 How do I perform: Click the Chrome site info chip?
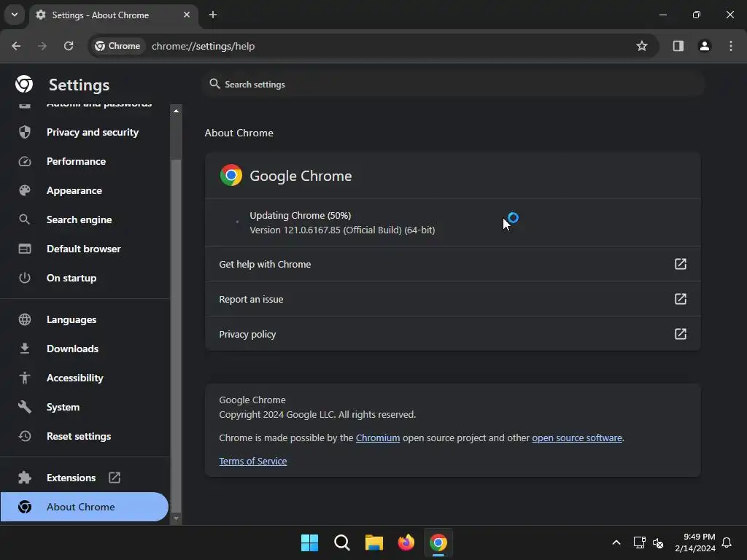click(117, 46)
